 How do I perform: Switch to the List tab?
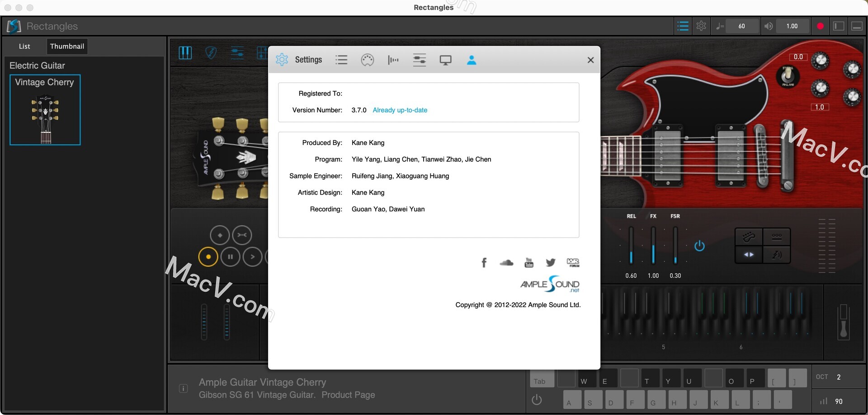pyautogui.click(x=24, y=46)
